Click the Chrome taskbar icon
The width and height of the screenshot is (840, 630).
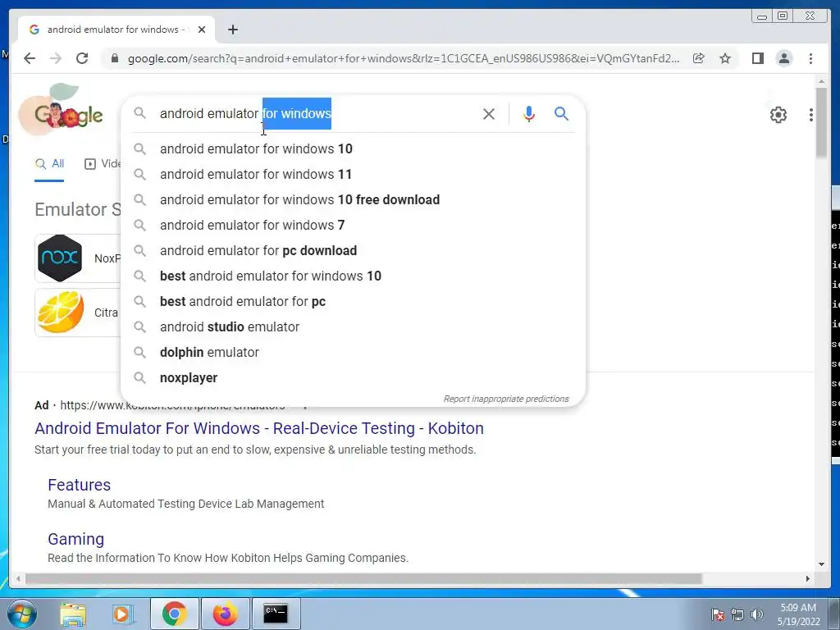coord(175,614)
